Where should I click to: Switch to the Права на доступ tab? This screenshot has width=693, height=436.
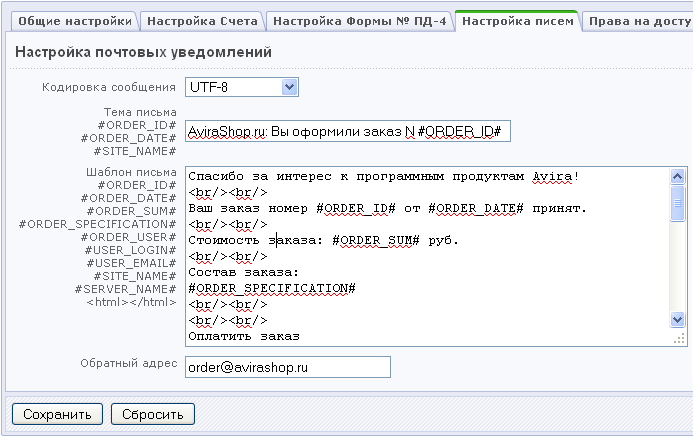click(x=637, y=21)
